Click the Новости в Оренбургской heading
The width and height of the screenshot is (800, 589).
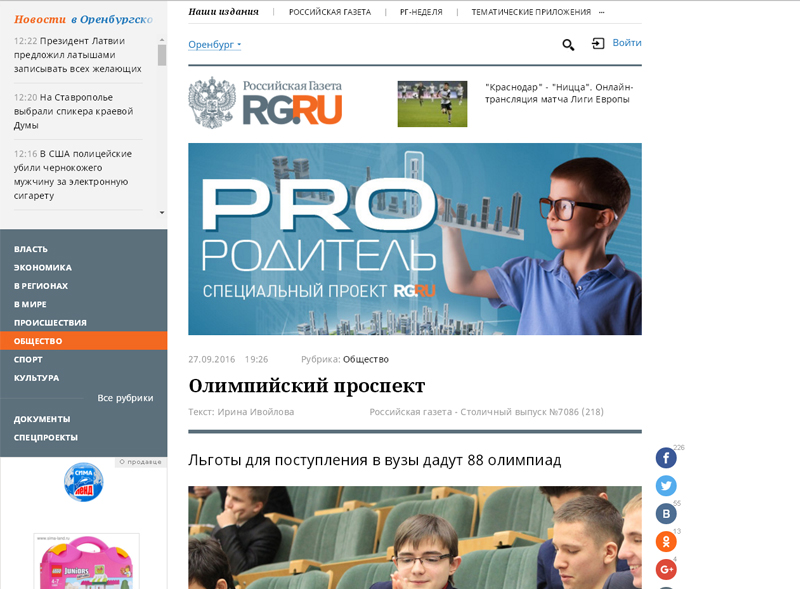coord(83,19)
